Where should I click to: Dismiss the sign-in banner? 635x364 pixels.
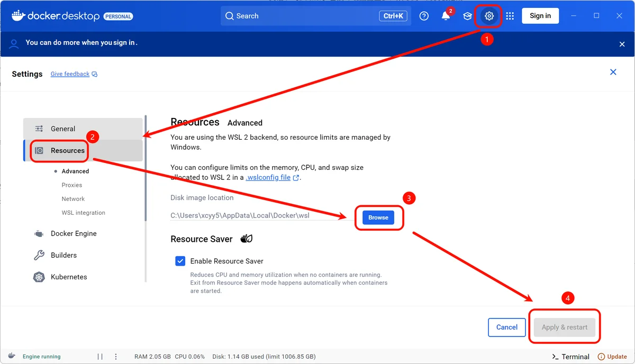(x=622, y=44)
